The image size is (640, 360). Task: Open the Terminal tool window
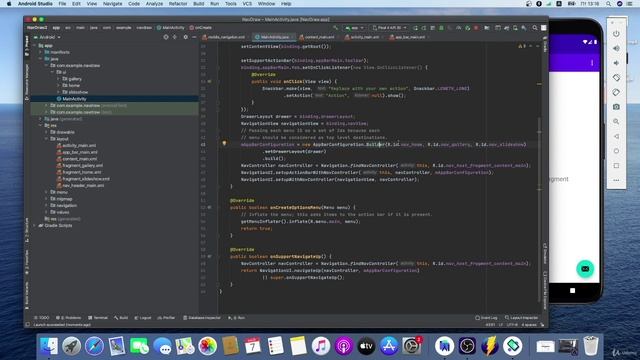[98, 318]
